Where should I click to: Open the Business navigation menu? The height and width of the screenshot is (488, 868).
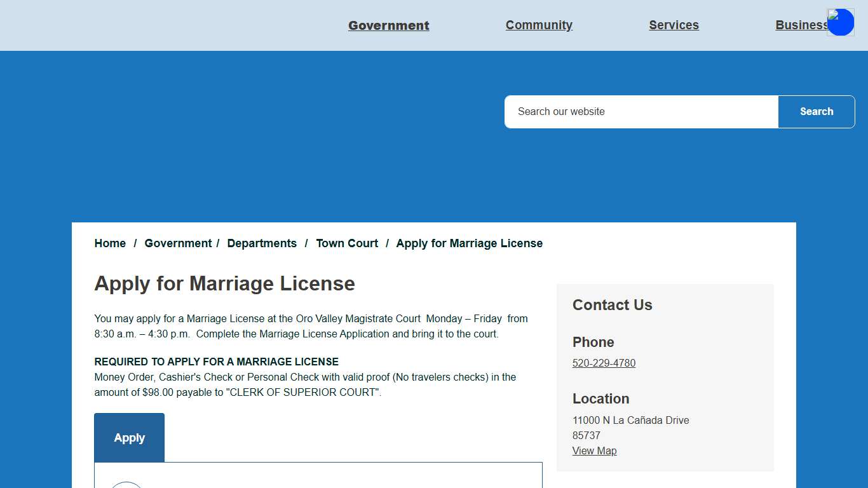(x=802, y=25)
